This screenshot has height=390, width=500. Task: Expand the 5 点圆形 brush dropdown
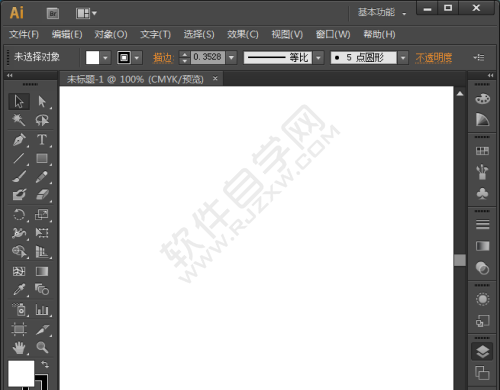[403, 58]
